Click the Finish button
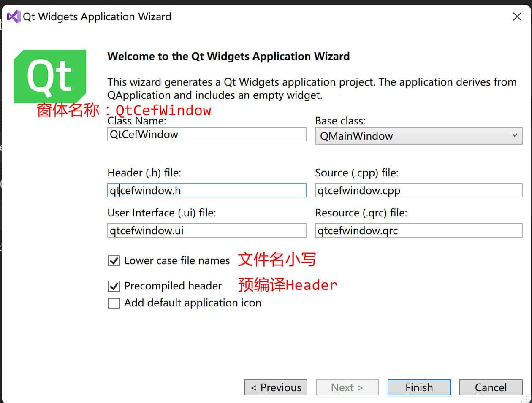Image resolution: width=532 pixels, height=403 pixels. click(419, 387)
